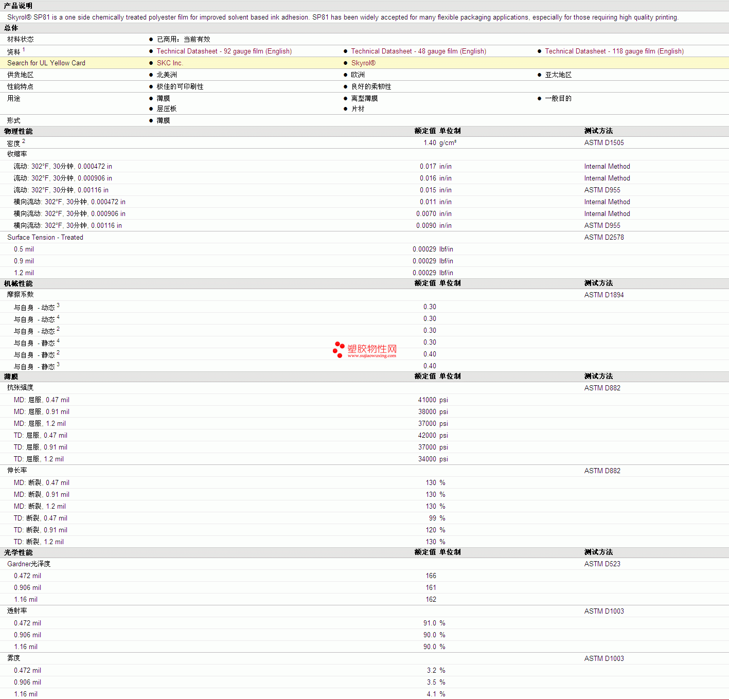The image size is (729, 700).
Task: Click the 雾度 row label
Action: tap(14, 658)
